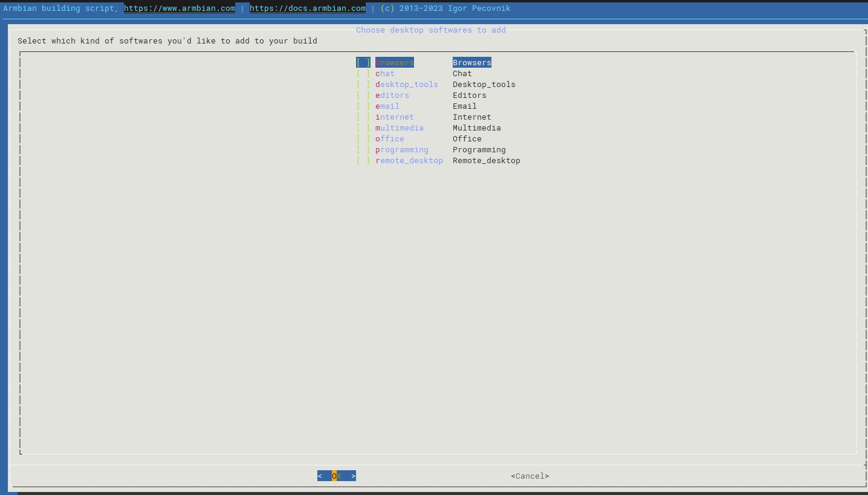The image size is (868, 495).
Task: Enable the chat checkbox
Action: tap(363, 74)
